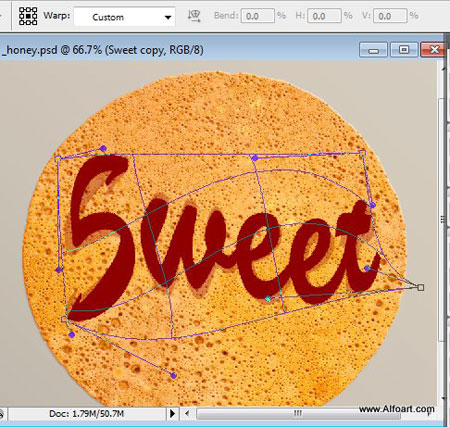Minimize the honey.psd document window

374,50
